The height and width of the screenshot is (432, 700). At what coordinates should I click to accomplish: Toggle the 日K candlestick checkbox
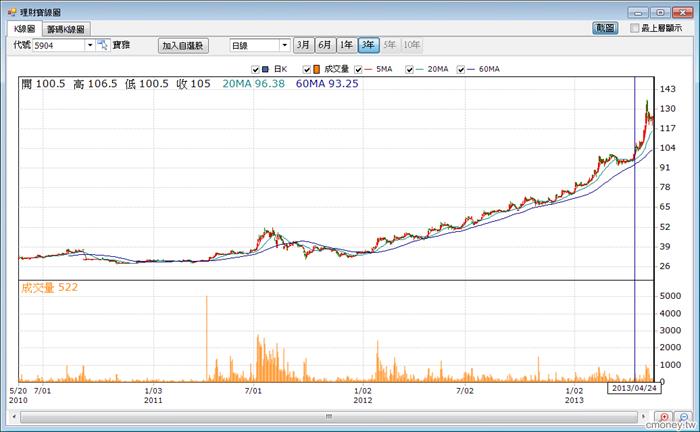tap(255, 70)
